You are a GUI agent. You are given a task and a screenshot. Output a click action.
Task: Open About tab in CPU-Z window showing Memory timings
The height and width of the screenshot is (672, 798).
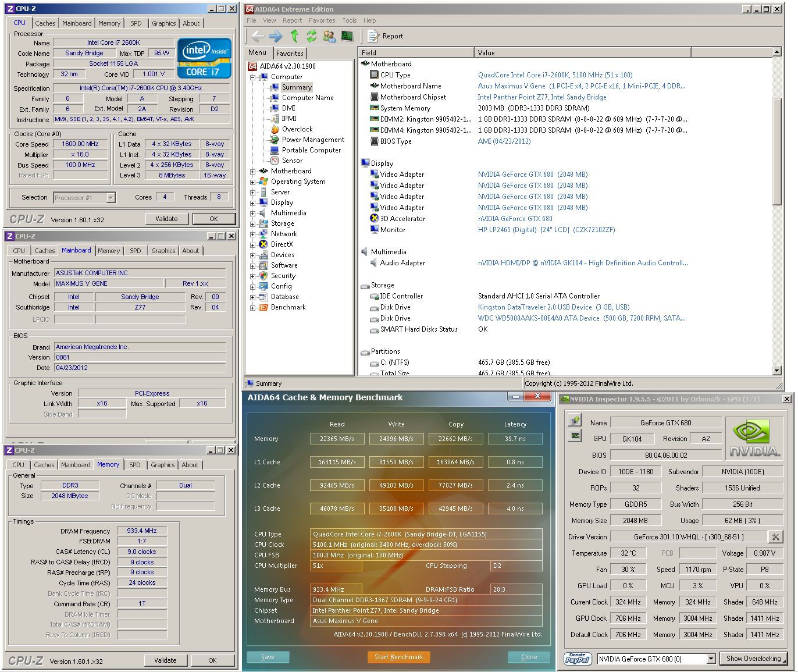(190, 465)
